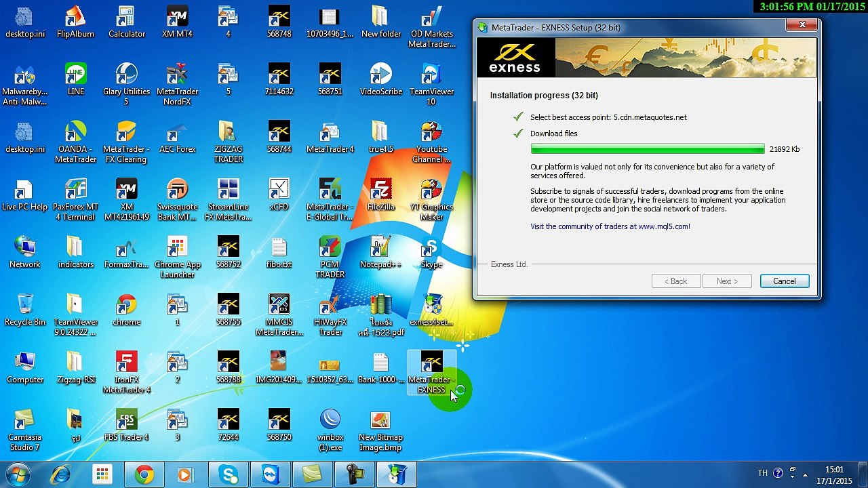This screenshot has width=868, height=488.
Task: Select the Glary Utilities 5 icon
Action: [127, 85]
